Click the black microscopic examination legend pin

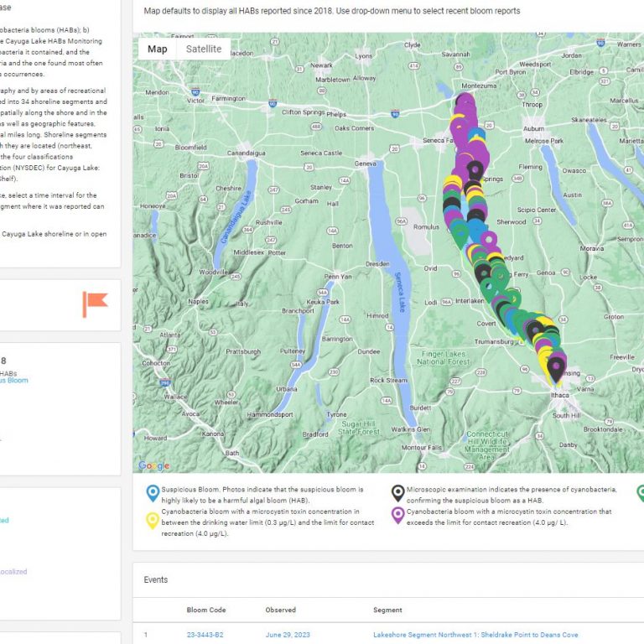coord(397,493)
